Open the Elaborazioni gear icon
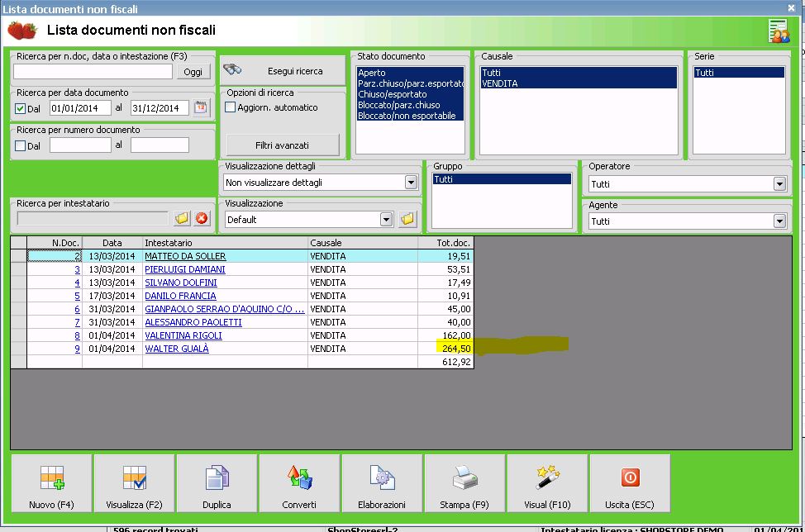 [x=382, y=477]
